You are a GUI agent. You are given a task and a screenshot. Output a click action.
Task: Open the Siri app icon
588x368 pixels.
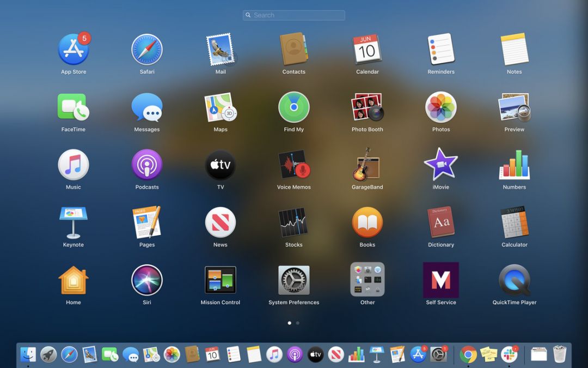[147, 280]
